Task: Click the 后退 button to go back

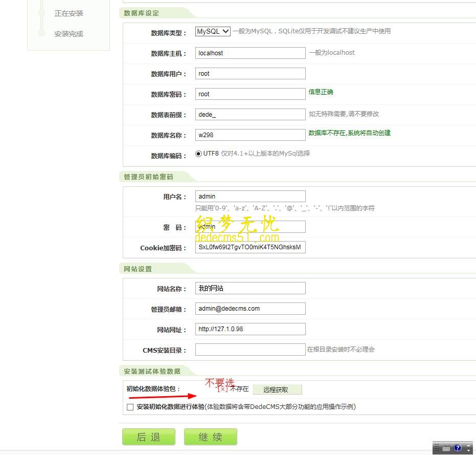Action: [148, 437]
